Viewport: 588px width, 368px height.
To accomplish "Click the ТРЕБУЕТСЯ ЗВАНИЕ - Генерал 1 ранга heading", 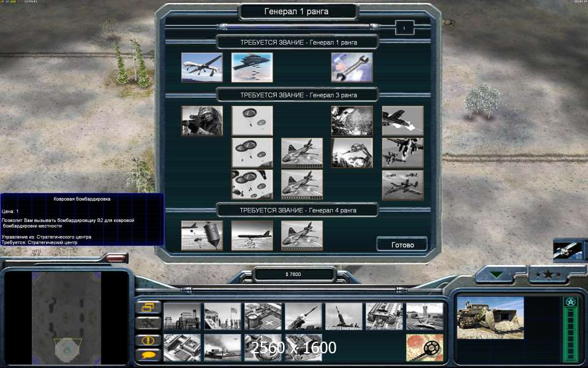I will coord(298,42).
